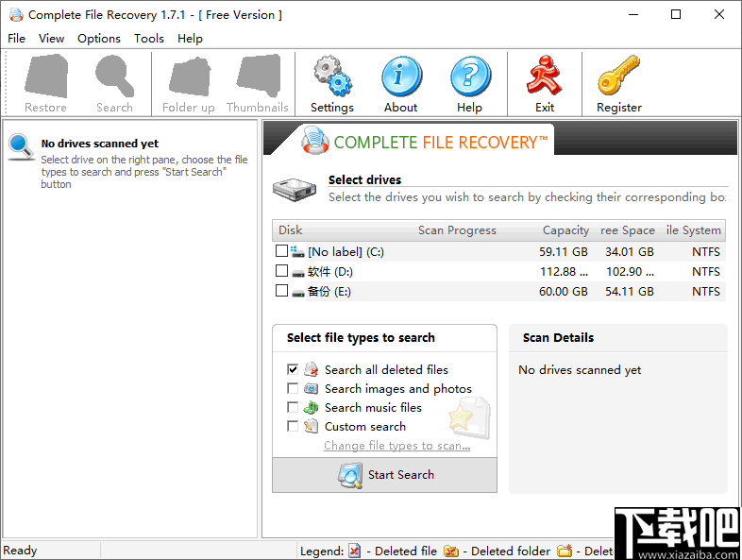Open Help via the question mark icon
Screen dimensions: 742x560
(x=470, y=76)
